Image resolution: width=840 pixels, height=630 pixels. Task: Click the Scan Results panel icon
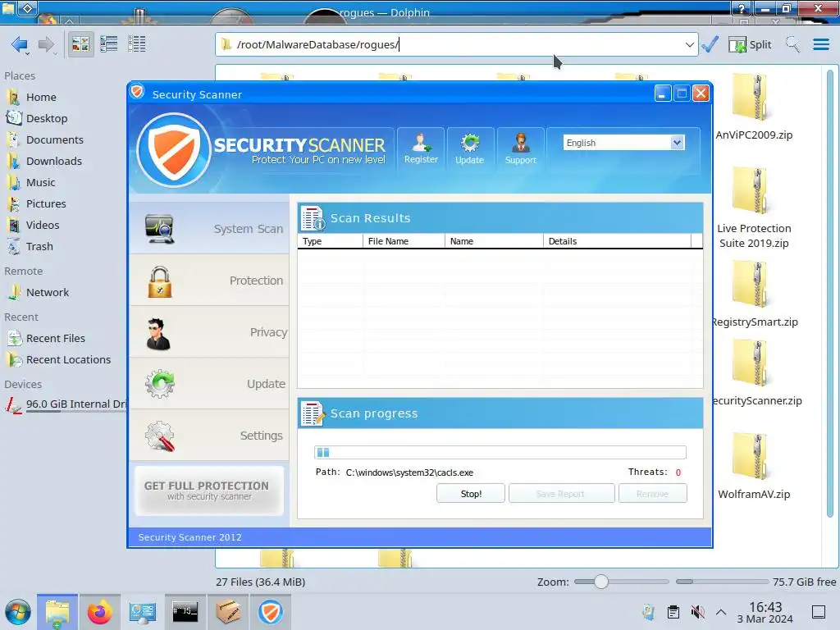(313, 218)
